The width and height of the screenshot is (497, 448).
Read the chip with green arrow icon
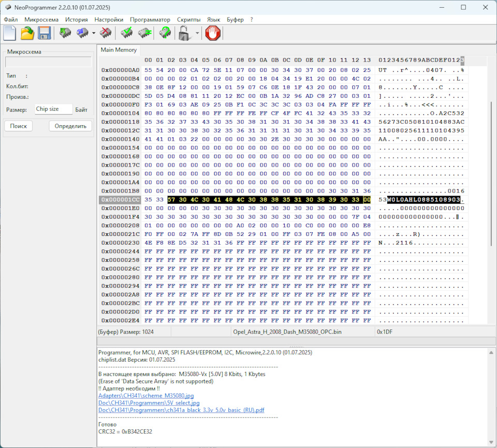tap(65, 34)
